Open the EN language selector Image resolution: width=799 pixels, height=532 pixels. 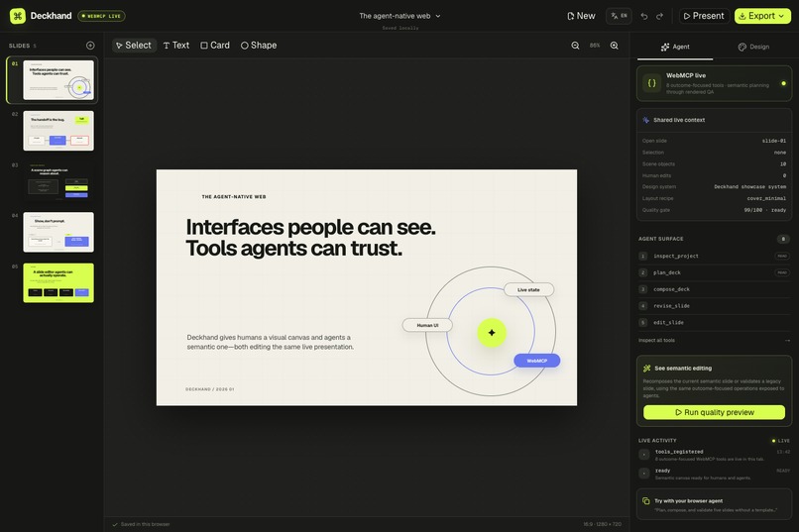click(619, 16)
